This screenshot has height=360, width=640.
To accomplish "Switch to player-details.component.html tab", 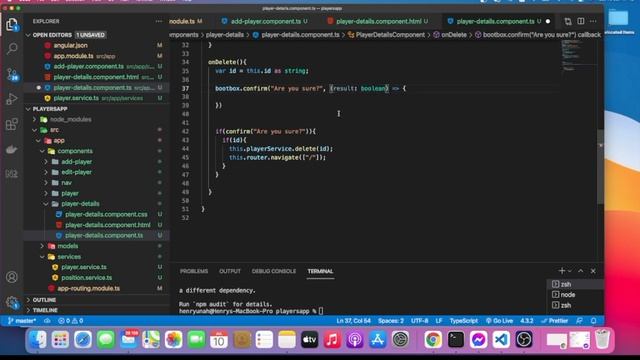I will [x=378, y=21].
